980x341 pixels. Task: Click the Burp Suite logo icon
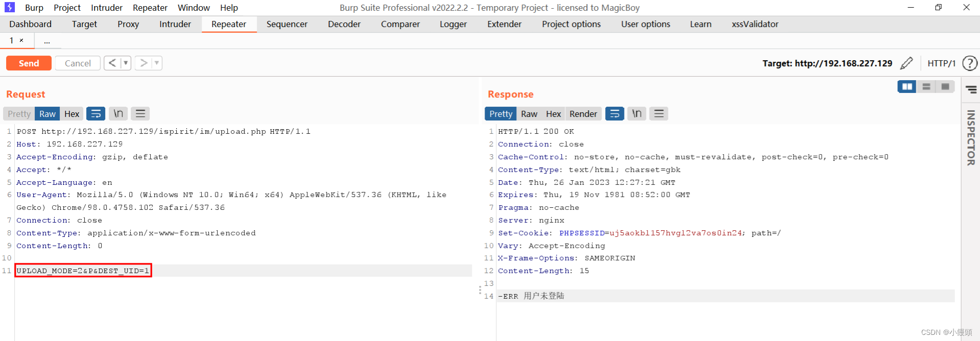[10, 7]
